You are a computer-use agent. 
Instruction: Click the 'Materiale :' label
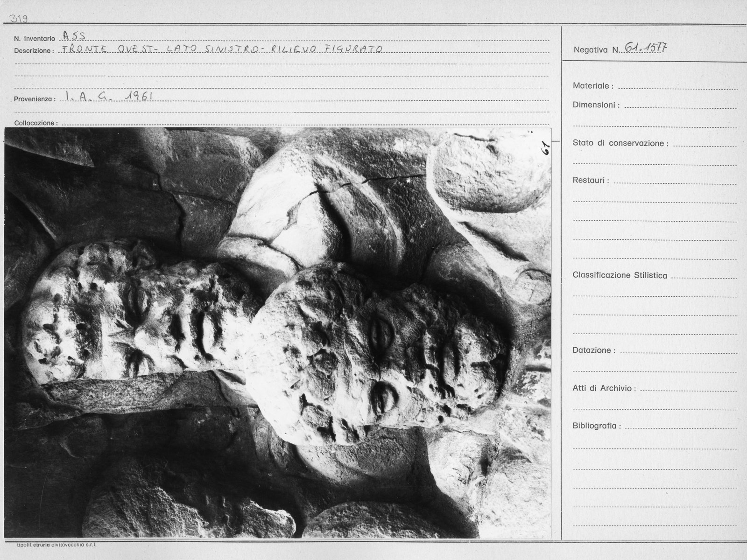coord(593,86)
